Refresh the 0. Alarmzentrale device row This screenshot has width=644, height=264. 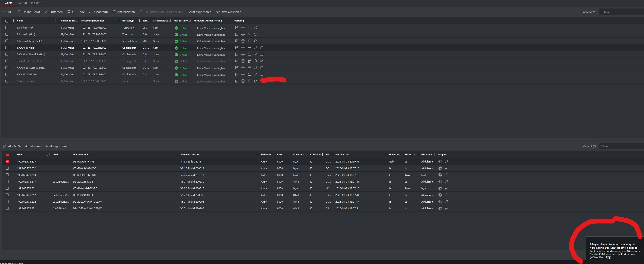click(255, 81)
